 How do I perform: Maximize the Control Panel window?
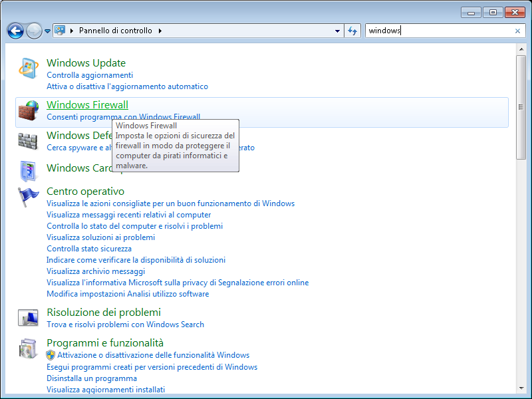(x=493, y=13)
